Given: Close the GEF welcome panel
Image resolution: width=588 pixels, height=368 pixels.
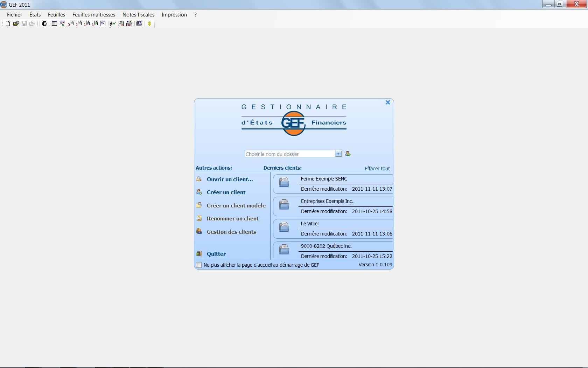Looking at the screenshot, I should [388, 102].
